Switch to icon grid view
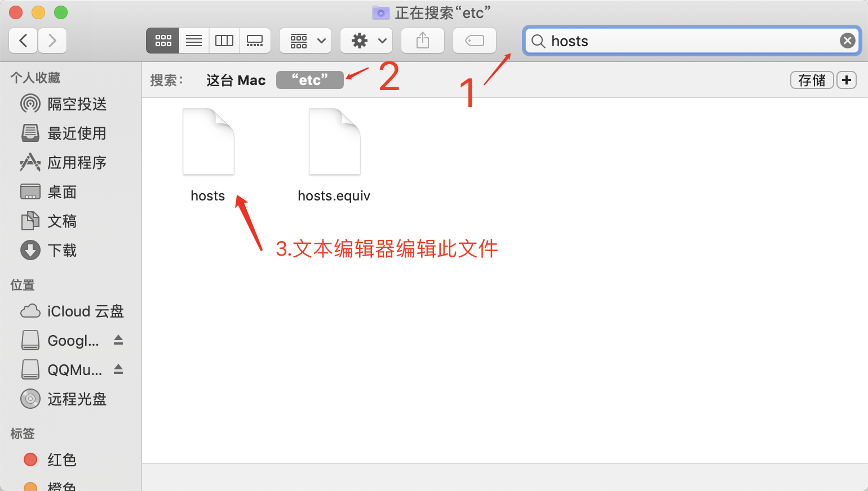Image resolution: width=868 pixels, height=491 pixels. click(163, 41)
